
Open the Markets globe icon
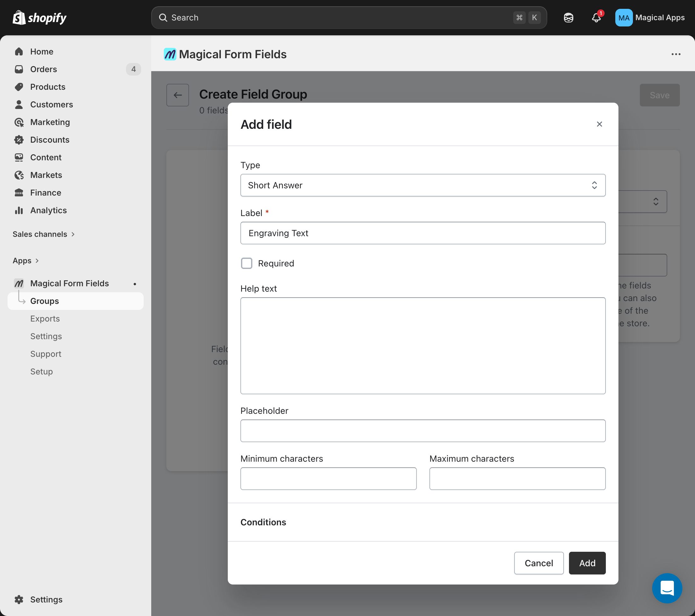[19, 175]
